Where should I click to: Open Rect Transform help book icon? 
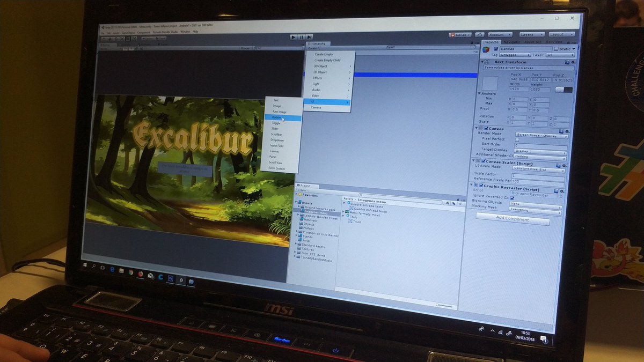pyautogui.click(x=567, y=62)
